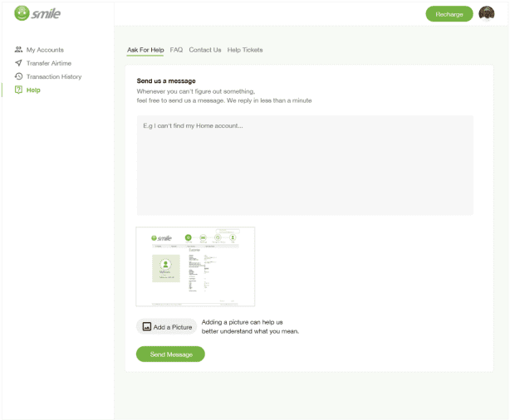Open Transaction History sidebar label

54,76
